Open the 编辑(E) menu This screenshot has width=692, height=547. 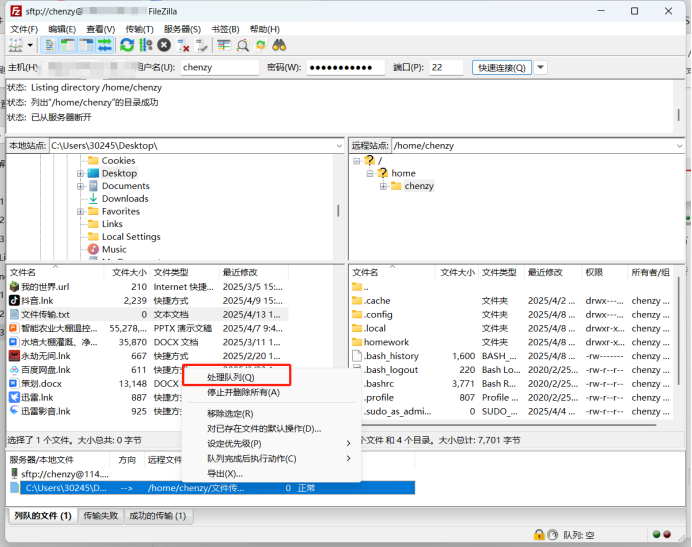62,29
